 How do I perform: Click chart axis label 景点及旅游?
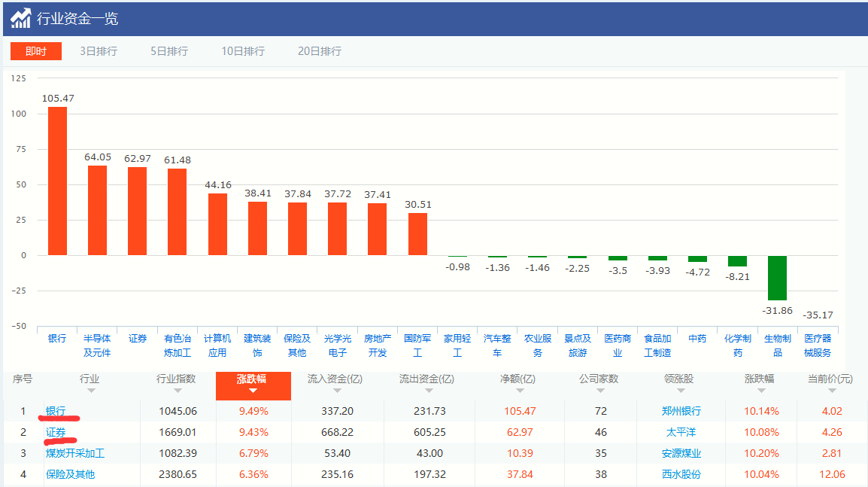578,345
